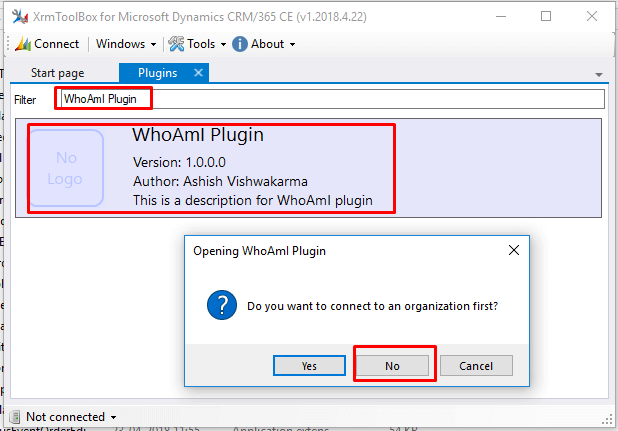Viewport: 618px width, 431px height.
Task: Maximize the XrmToolBox window
Action: click(546, 16)
